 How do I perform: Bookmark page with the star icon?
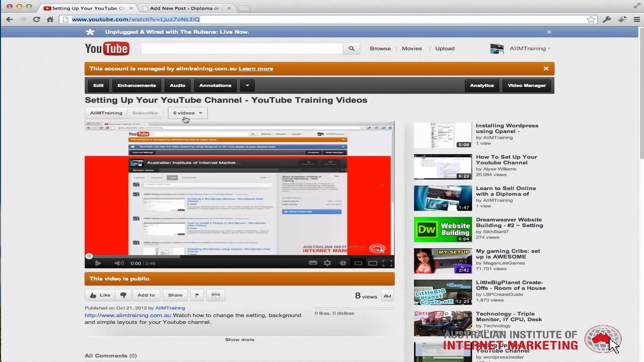click(x=591, y=19)
